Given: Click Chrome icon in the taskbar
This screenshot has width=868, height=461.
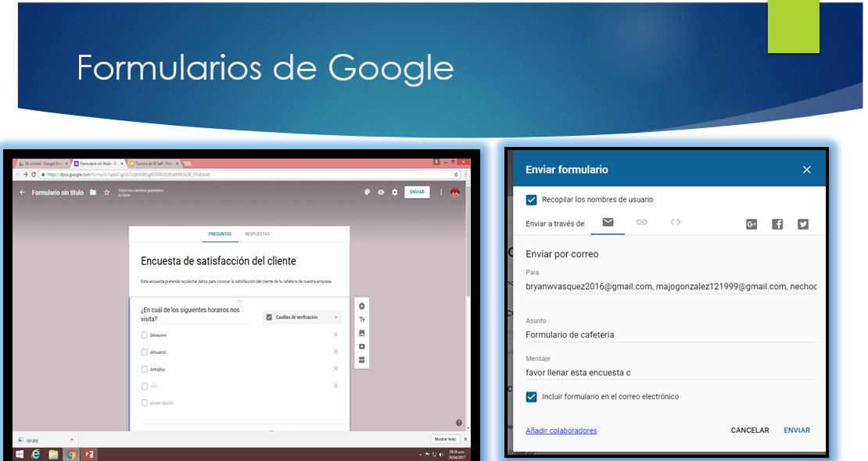Looking at the screenshot, I should (x=71, y=455).
